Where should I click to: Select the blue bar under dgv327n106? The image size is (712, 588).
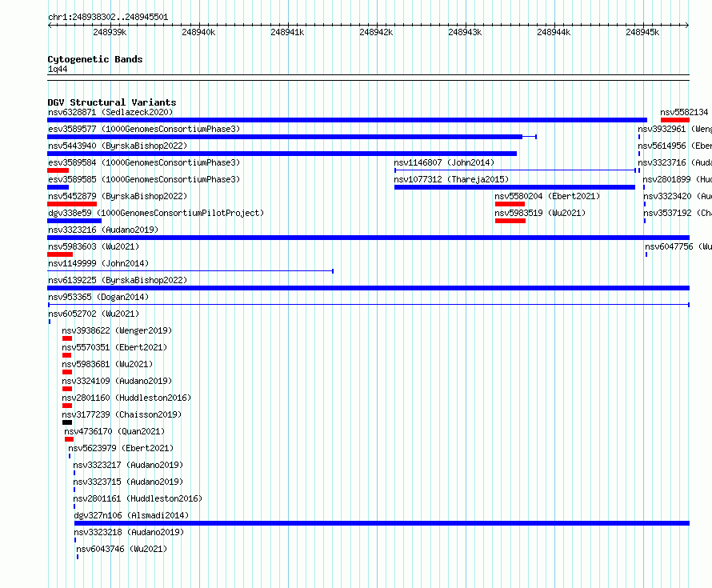point(382,523)
